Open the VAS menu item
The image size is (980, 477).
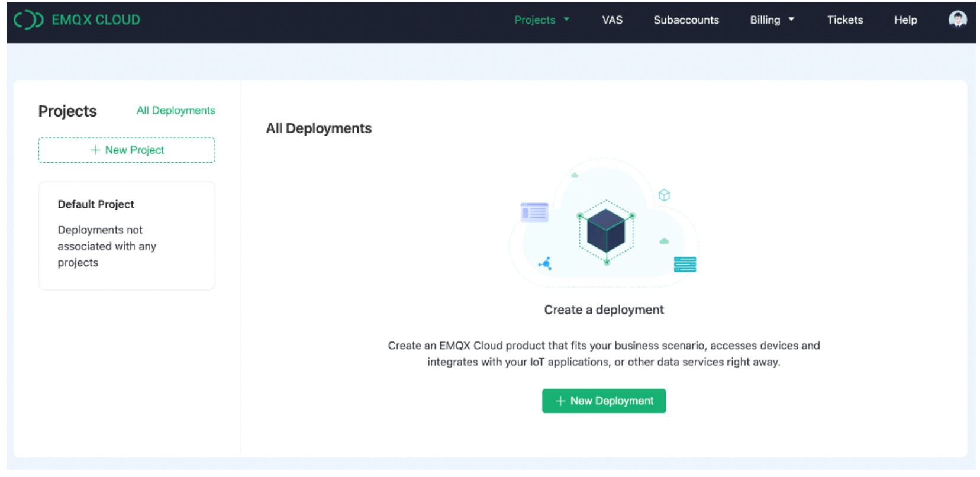click(x=612, y=20)
